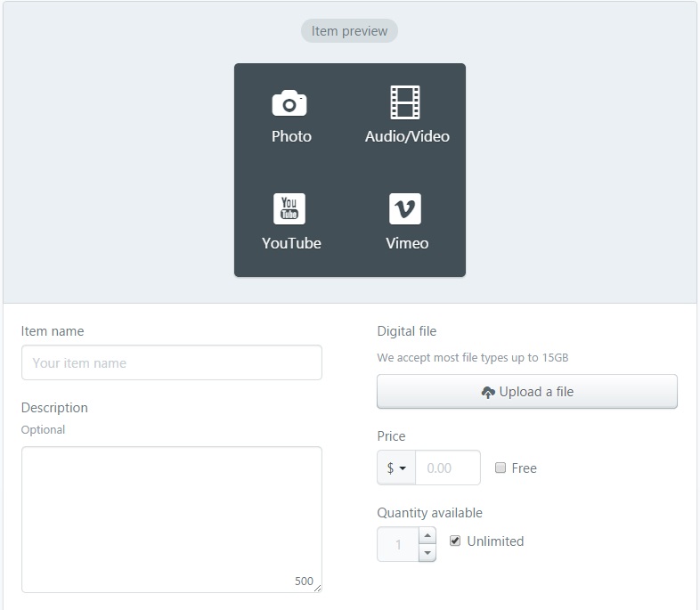Click the Item preview badge
Image resolution: width=700 pixels, height=610 pixels.
pyautogui.click(x=349, y=31)
